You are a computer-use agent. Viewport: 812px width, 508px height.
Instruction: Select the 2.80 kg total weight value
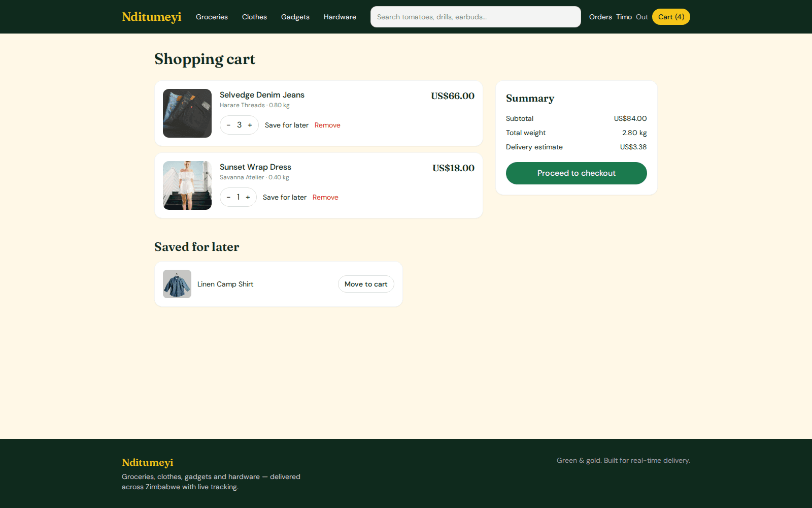point(634,133)
